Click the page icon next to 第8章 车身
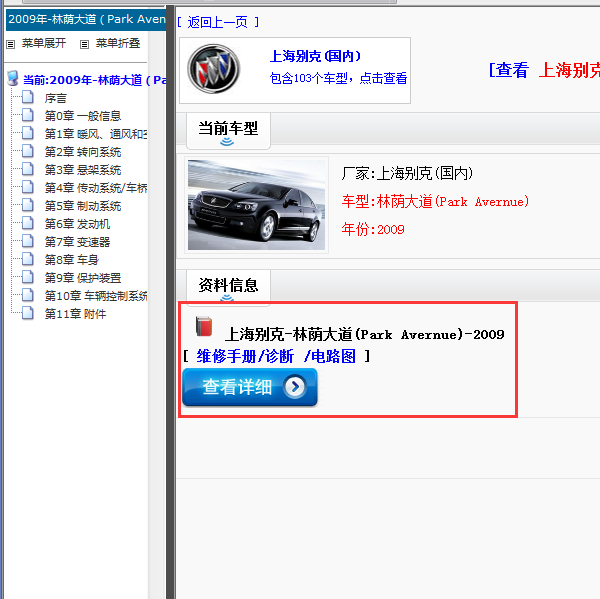Viewport: 600px width, 599px height. [28, 259]
